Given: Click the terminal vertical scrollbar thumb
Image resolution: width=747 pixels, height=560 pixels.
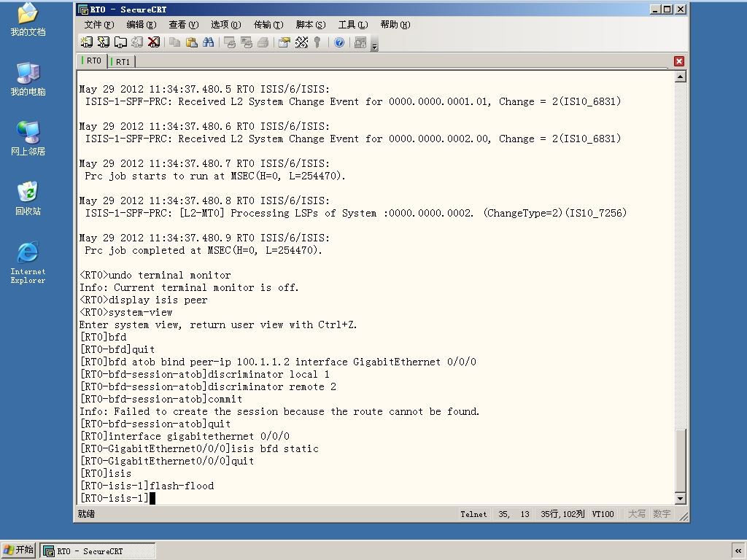Looking at the screenshot, I should click(681, 461).
